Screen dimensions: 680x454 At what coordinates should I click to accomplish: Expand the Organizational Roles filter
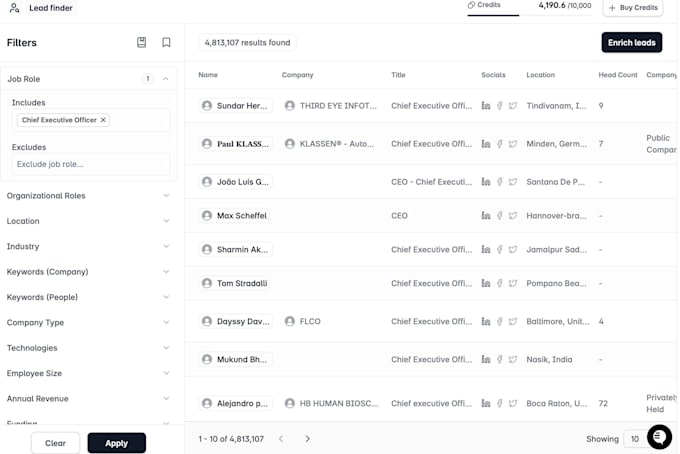point(90,196)
